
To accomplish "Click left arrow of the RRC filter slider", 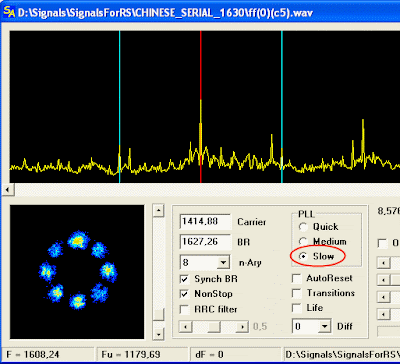I will (185, 327).
